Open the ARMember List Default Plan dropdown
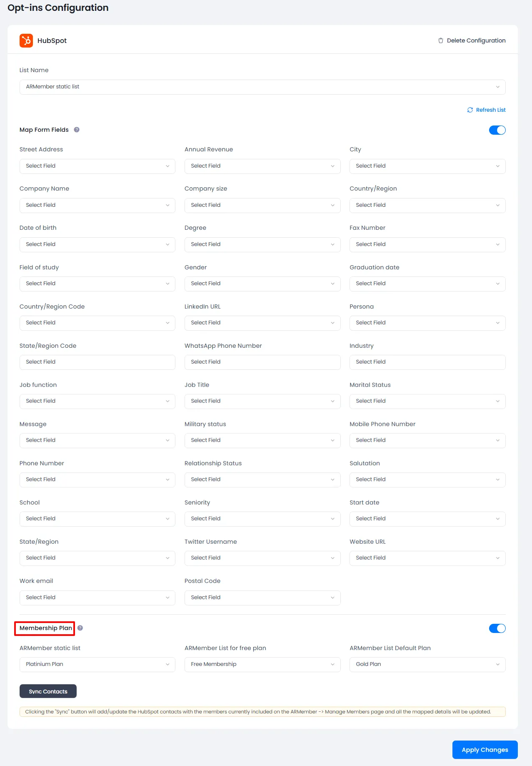The width and height of the screenshot is (532, 766). 427,664
